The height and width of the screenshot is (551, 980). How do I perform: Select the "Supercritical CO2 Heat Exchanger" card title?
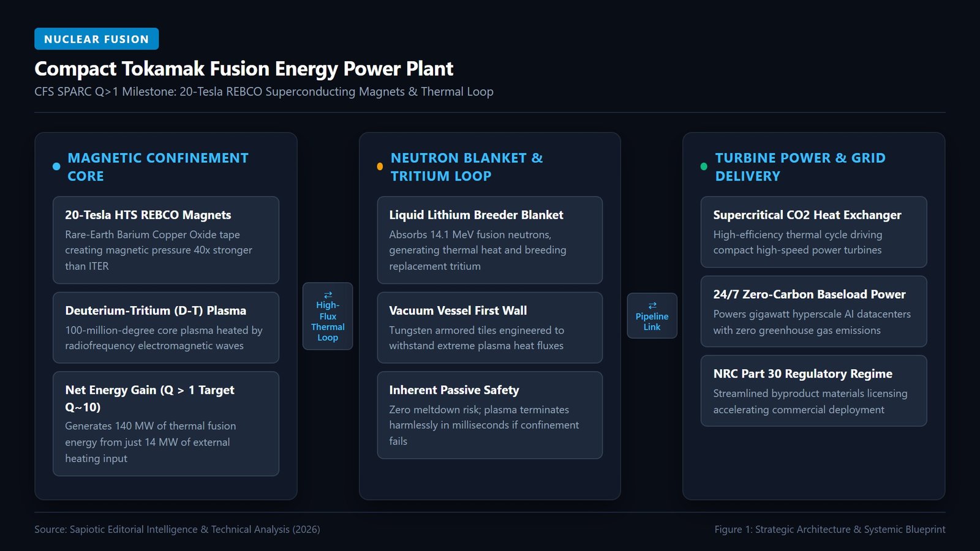pyautogui.click(x=807, y=215)
